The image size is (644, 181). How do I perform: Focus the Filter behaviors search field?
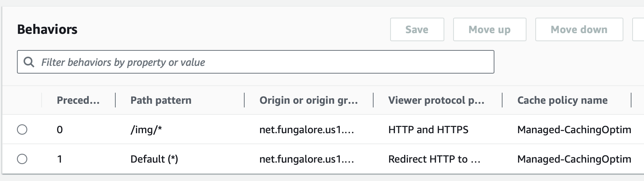258,62
